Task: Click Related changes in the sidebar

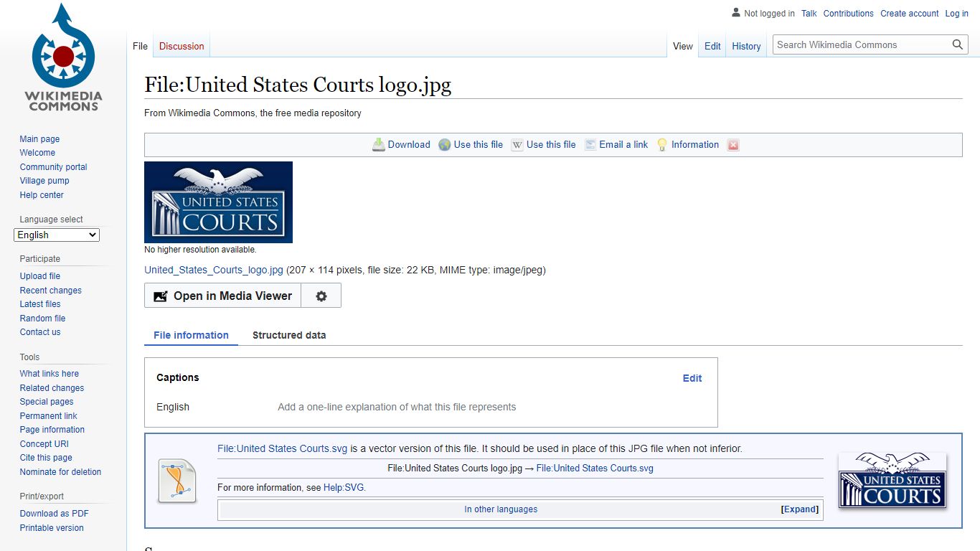Action: 52,388
